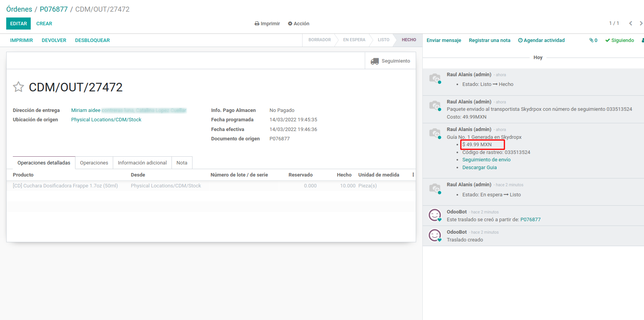Viewport: 644px width, 320px height.
Task: Open Seguimiento truck tracking button
Action: 390,61
